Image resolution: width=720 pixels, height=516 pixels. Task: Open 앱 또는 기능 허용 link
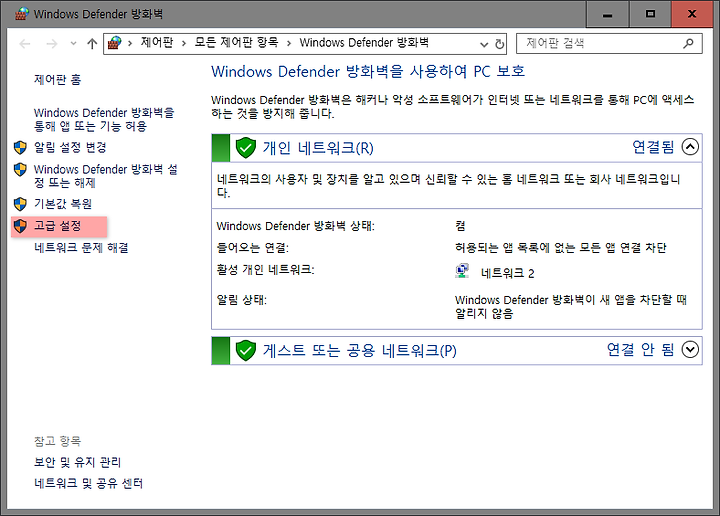point(104,119)
